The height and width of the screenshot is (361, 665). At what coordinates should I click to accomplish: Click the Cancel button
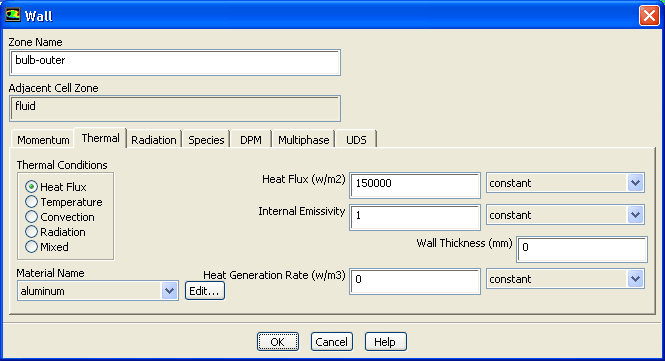332,342
